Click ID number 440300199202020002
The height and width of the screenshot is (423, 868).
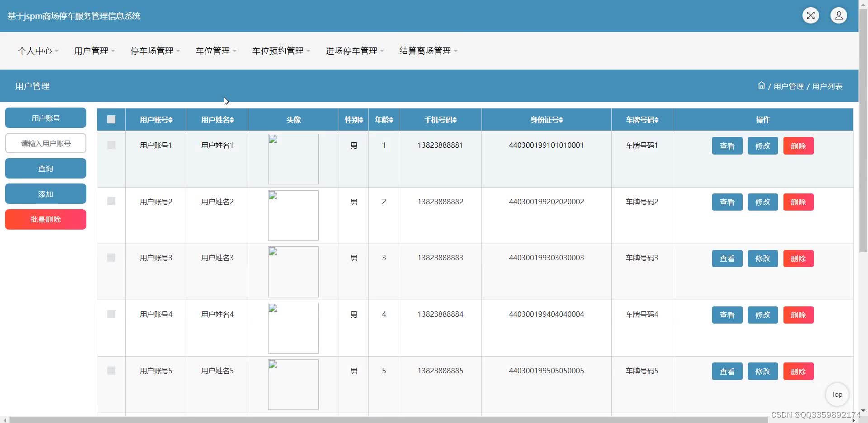point(547,202)
